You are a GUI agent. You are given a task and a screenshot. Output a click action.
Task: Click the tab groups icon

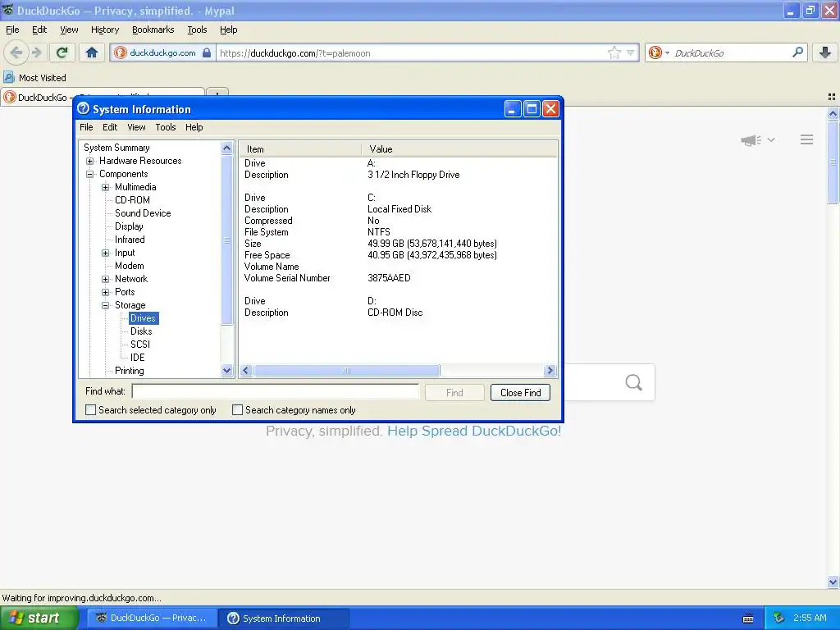coord(832,97)
